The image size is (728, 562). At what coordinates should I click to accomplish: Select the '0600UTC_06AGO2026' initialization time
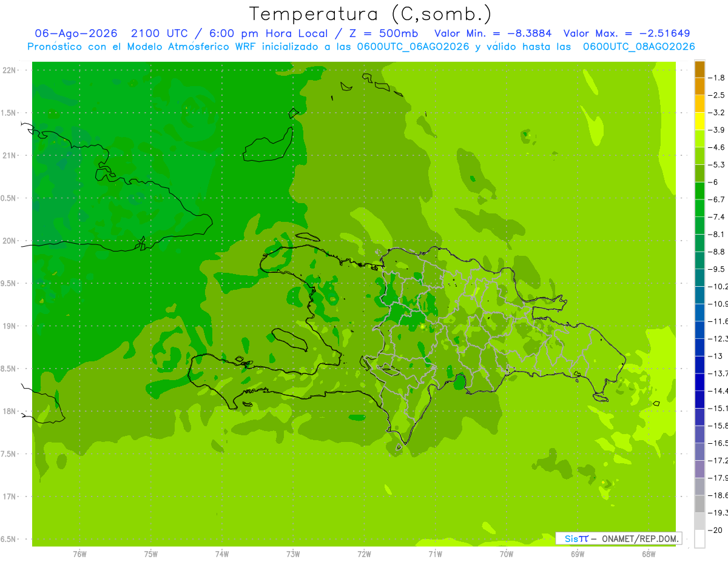413,47
